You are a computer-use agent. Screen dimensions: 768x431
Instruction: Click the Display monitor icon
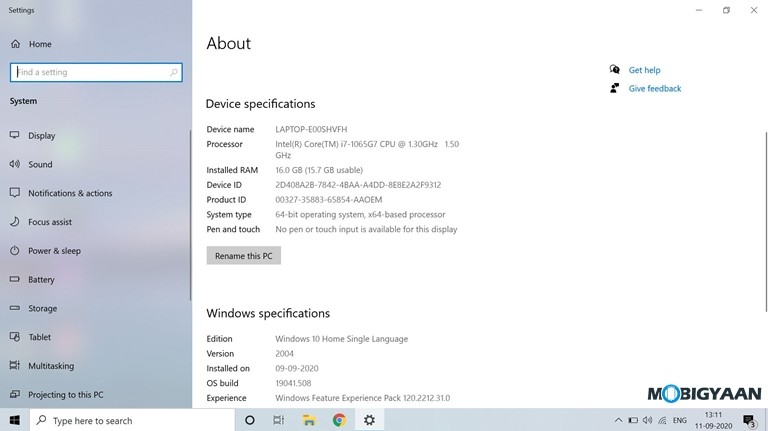[15, 135]
